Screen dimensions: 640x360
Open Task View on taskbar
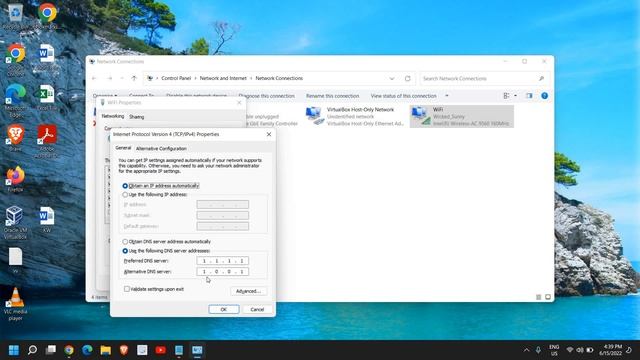pos(51,350)
